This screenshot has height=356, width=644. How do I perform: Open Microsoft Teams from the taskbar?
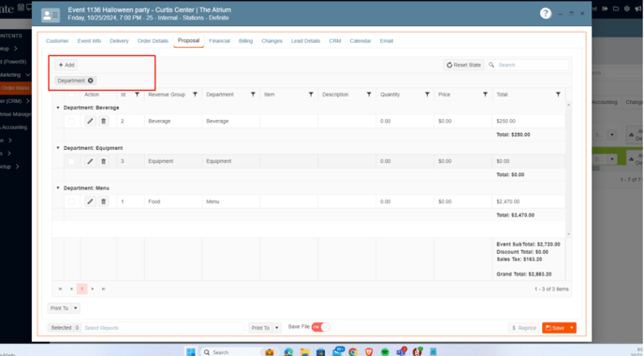pyautogui.click(x=401, y=352)
